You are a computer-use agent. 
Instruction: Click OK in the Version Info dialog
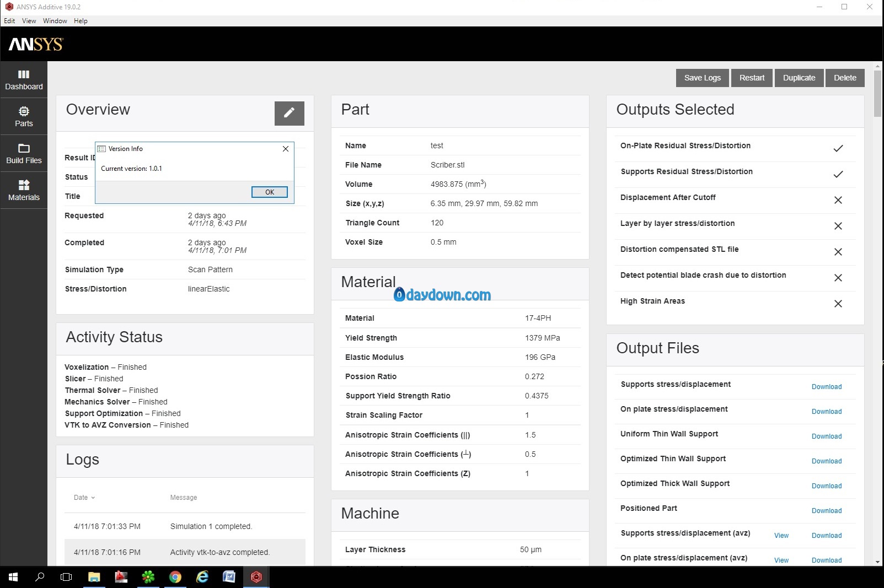(270, 192)
